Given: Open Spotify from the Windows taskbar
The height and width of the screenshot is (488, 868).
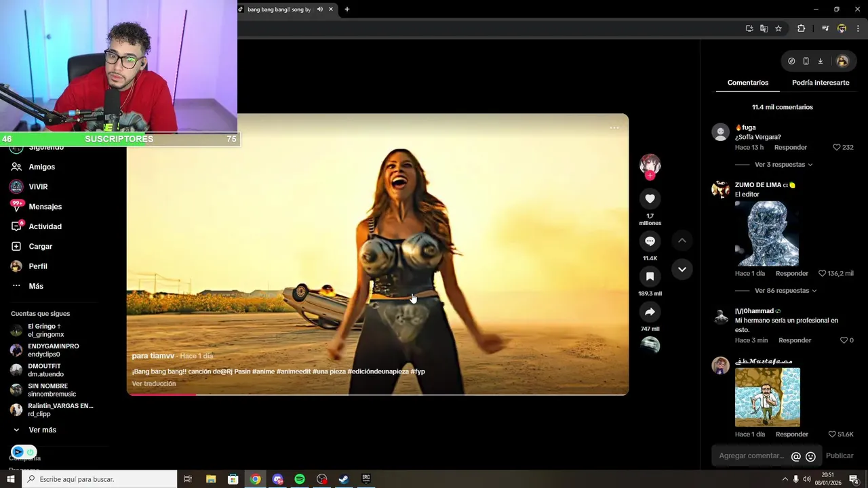Looking at the screenshot, I should (300, 479).
